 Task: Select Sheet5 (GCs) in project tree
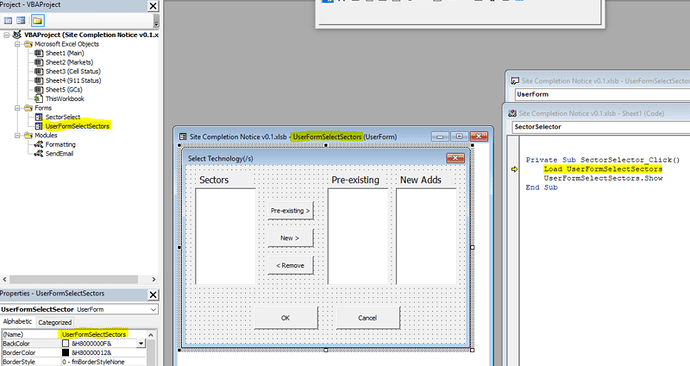(x=64, y=90)
